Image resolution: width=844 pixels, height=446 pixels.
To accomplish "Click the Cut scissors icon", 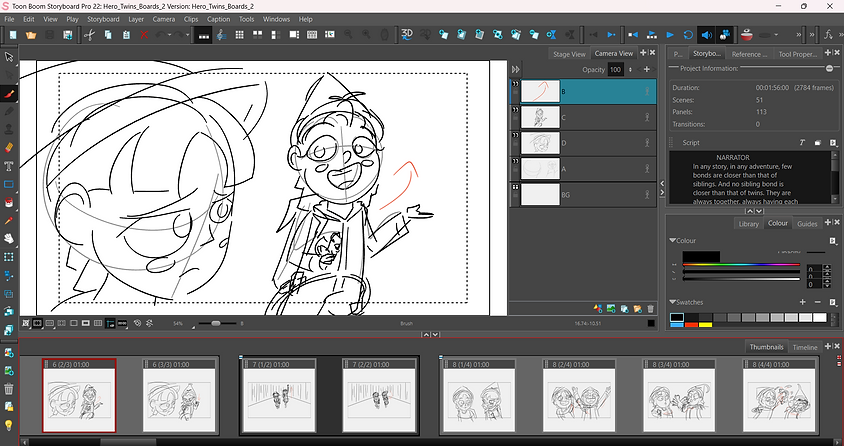I will tap(89, 35).
